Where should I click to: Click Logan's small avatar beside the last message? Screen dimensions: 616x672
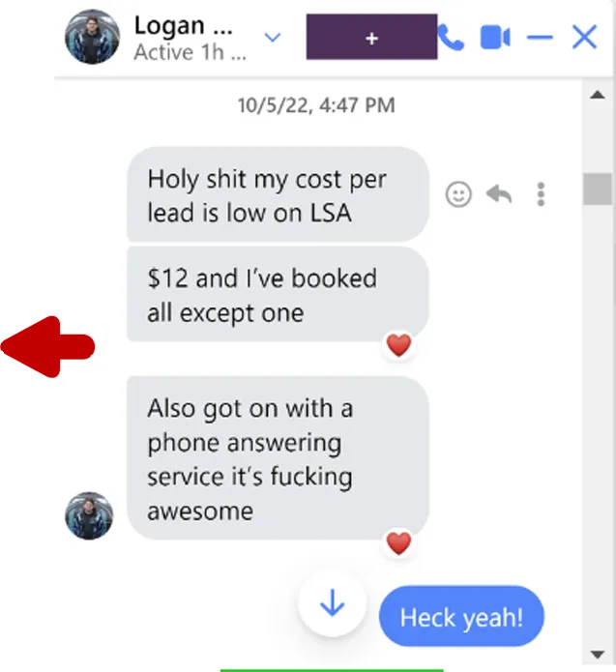click(x=89, y=515)
